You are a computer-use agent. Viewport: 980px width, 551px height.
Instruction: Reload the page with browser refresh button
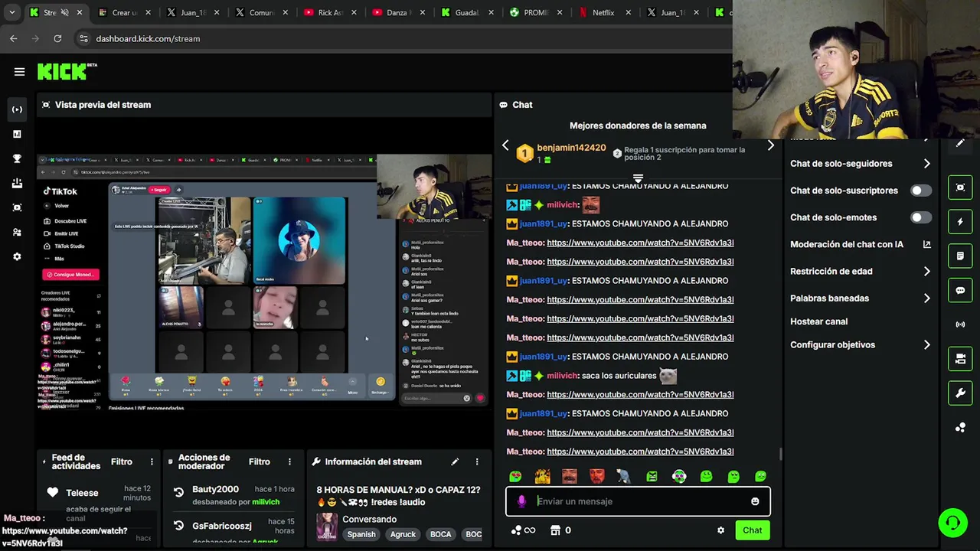click(57, 38)
